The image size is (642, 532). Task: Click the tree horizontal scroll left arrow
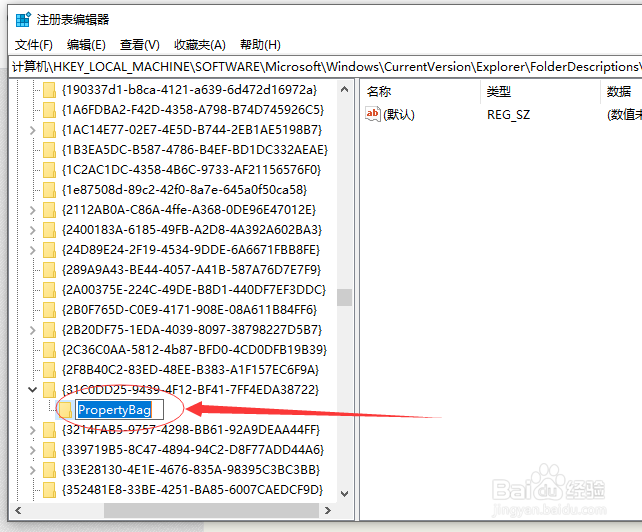click(x=18, y=510)
